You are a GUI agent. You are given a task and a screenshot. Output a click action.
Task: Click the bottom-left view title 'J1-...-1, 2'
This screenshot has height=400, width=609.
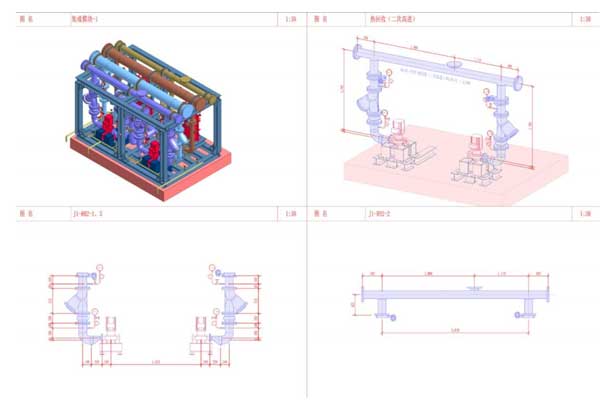click(x=88, y=214)
